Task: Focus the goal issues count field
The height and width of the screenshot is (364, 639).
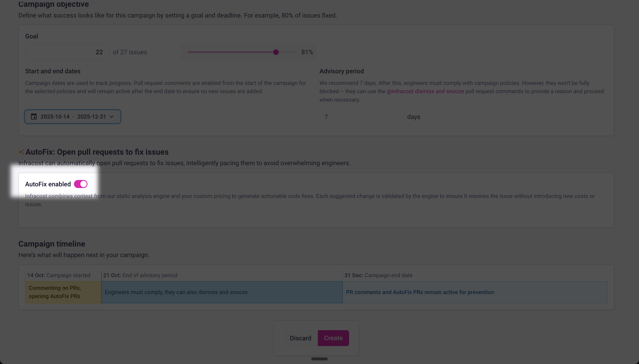Action: [x=67, y=52]
